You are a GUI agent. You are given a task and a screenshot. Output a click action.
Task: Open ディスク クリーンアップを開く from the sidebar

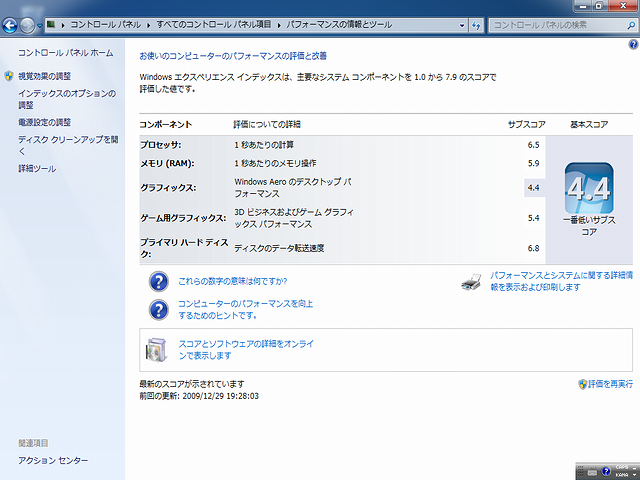[68, 145]
